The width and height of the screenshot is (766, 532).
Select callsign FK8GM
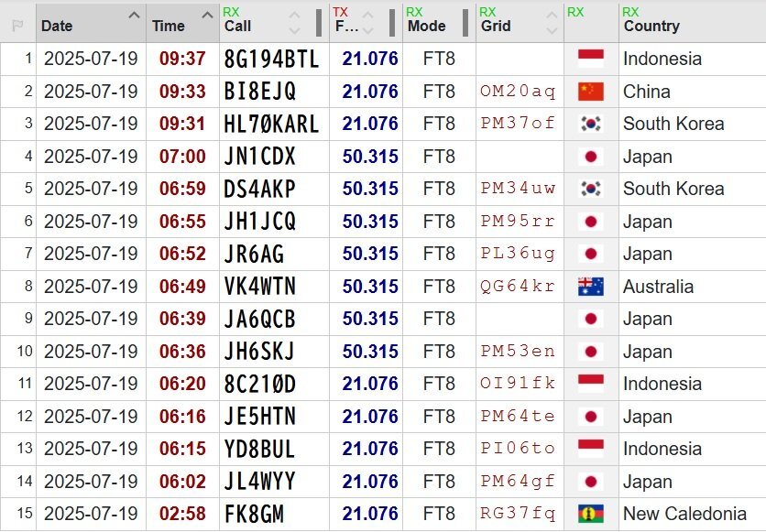[254, 514]
